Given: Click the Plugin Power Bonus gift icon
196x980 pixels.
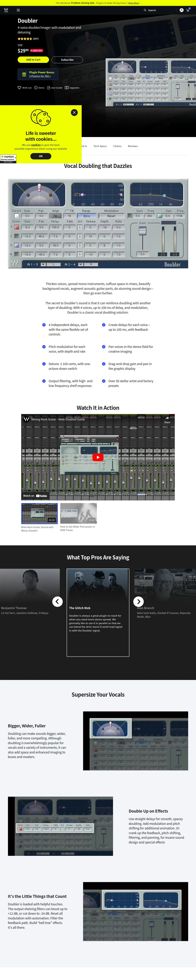Looking at the screenshot, I should 24,74.
